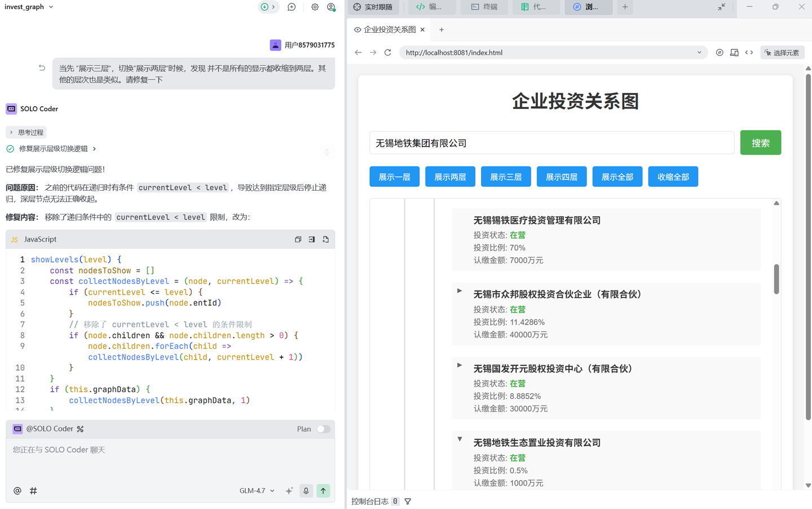Viewport: 812px width, 509px height.
Task: Open a new browser tab next to 企业投资关系图
Action: point(442,29)
